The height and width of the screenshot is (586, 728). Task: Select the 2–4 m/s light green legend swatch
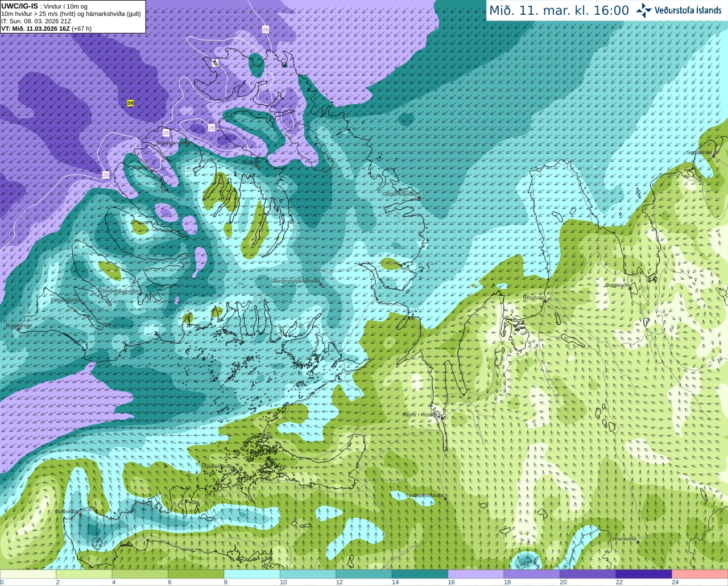[84, 574]
